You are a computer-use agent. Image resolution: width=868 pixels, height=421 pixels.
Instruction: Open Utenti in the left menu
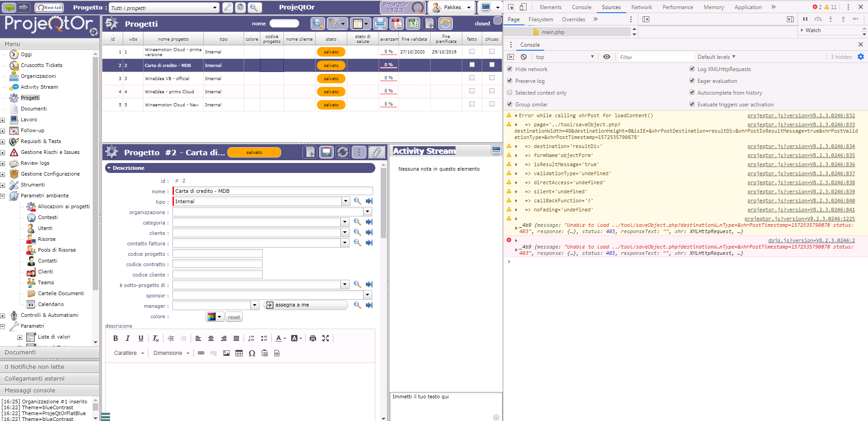point(45,228)
